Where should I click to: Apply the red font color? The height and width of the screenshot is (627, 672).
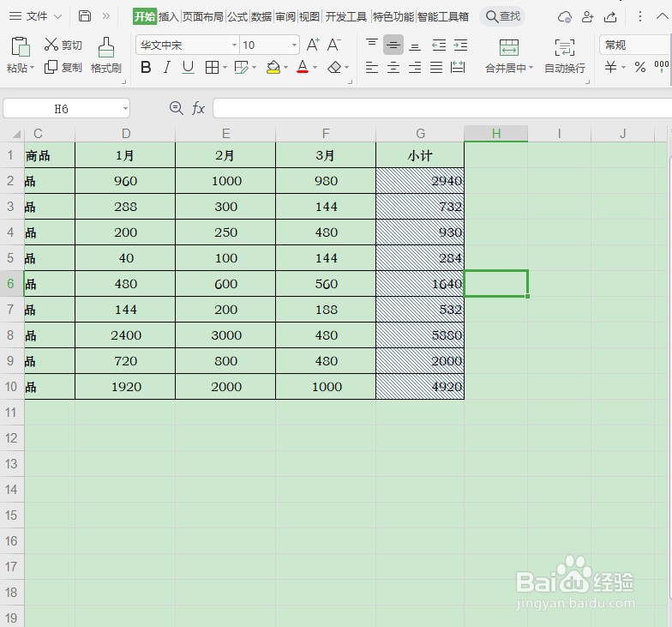[303, 67]
